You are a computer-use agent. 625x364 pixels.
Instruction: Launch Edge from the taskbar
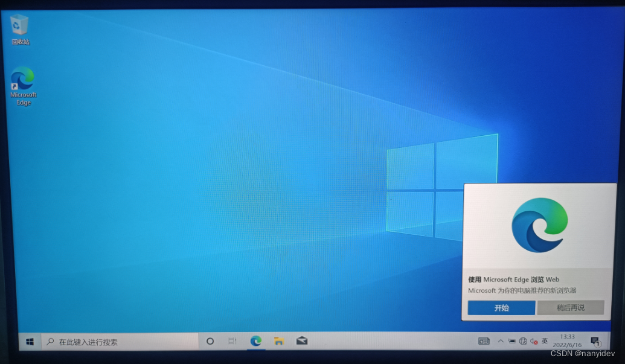tap(255, 341)
